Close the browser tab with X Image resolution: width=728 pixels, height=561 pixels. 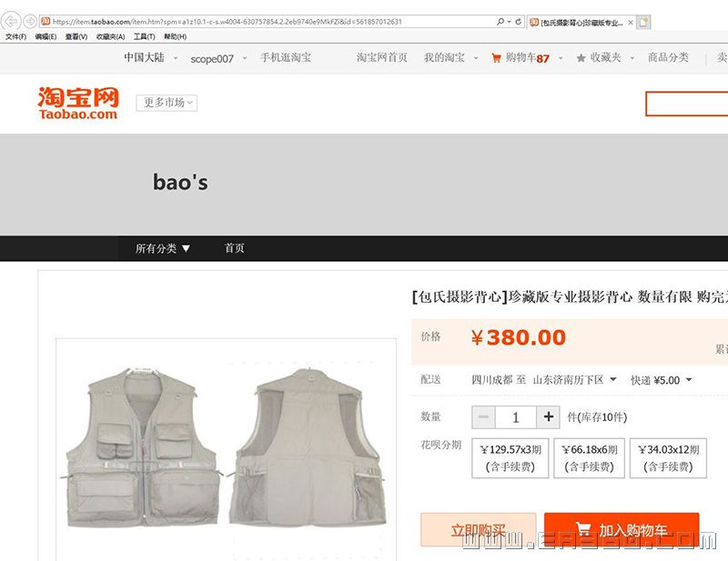tap(631, 22)
